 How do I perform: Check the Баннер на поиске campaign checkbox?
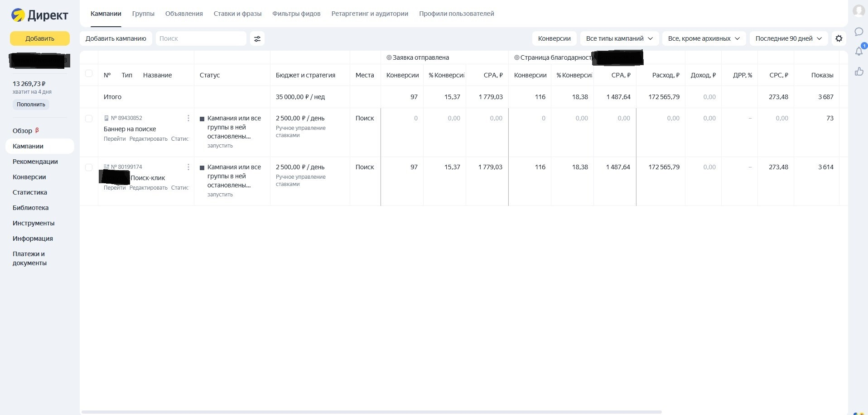click(x=89, y=119)
